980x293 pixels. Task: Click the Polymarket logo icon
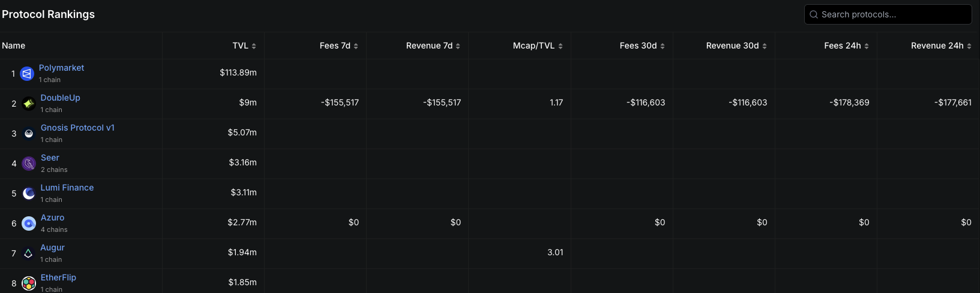coord(27,74)
